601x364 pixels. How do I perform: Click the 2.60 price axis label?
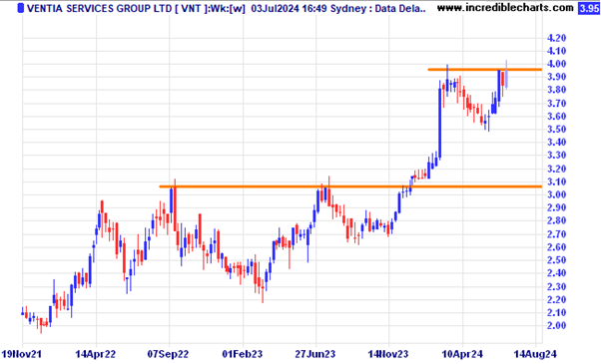(556, 247)
